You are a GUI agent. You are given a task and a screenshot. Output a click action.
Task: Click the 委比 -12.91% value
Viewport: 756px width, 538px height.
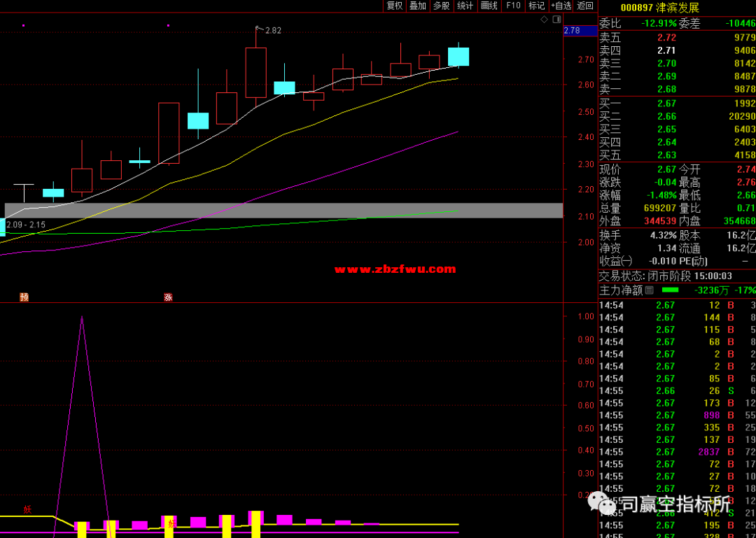click(658, 23)
